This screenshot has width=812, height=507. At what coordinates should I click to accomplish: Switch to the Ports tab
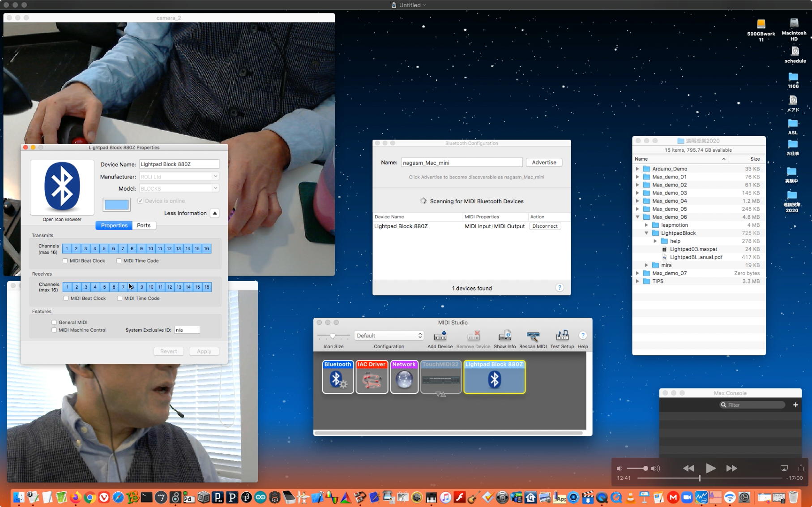[144, 226]
